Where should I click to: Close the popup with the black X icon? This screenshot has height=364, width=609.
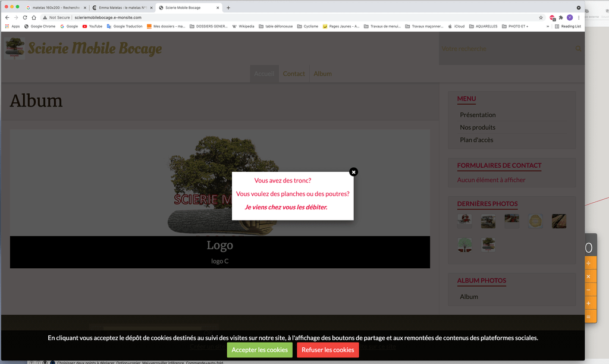pos(353,172)
